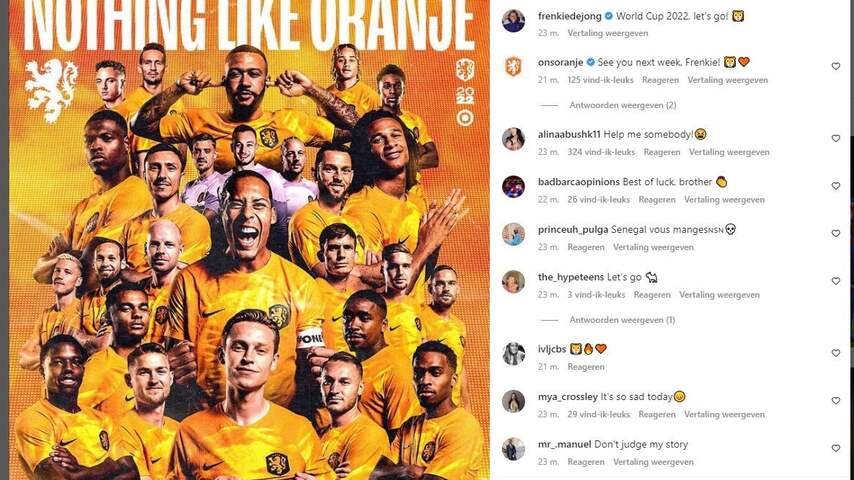
Task: Click the Nothing Like Oranje team poster image
Action: [x=249, y=240]
